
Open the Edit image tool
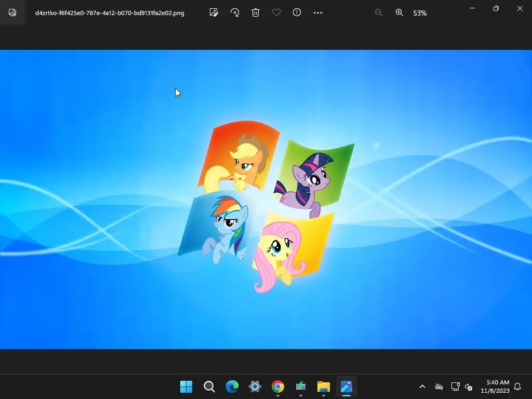214,13
